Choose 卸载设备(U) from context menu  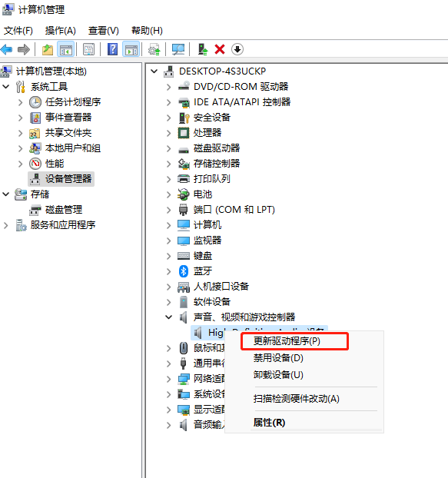pyautogui.click(x=278, y=374)
